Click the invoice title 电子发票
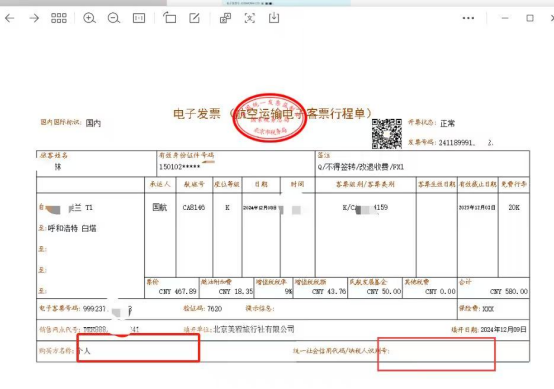Image resolution: width=554 pixels, height=389 pixels. pos(197,114)
